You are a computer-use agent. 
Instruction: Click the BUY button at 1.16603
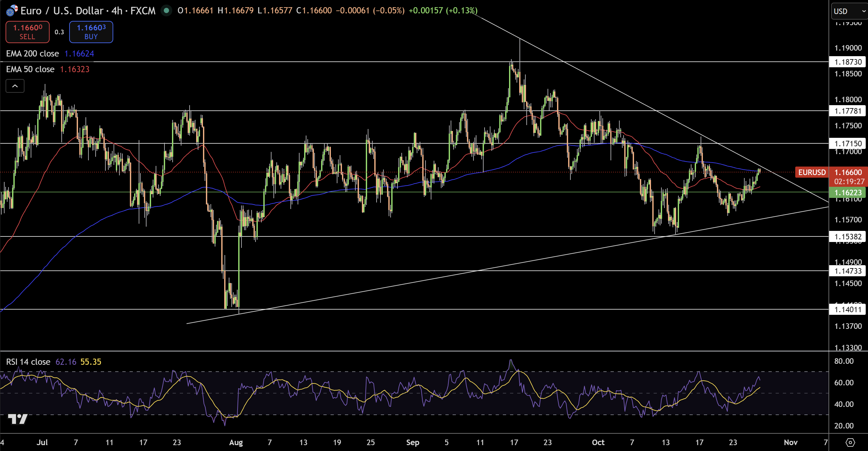(91, 32)
